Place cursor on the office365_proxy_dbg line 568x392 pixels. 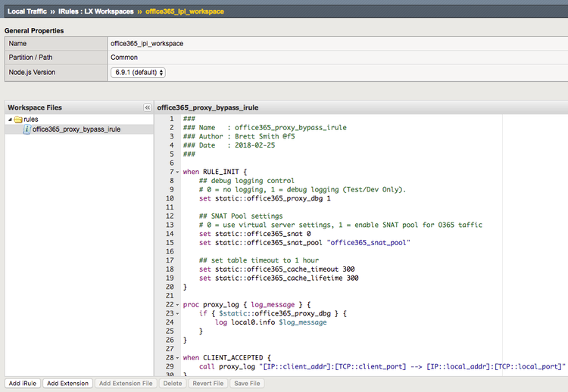pos(265,198)
